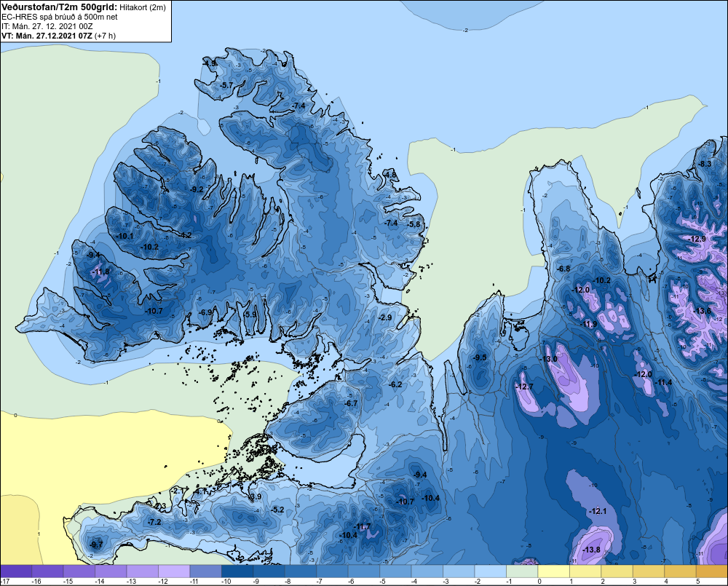
Task: Select the light yellow legend swatch between 0 and 1
Action: click(x=553, y=571)
